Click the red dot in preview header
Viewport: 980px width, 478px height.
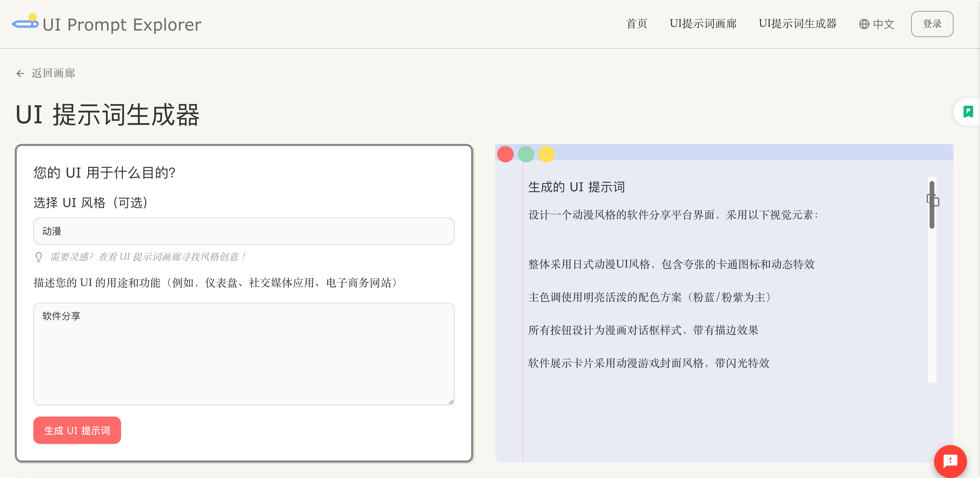(505, 154)
